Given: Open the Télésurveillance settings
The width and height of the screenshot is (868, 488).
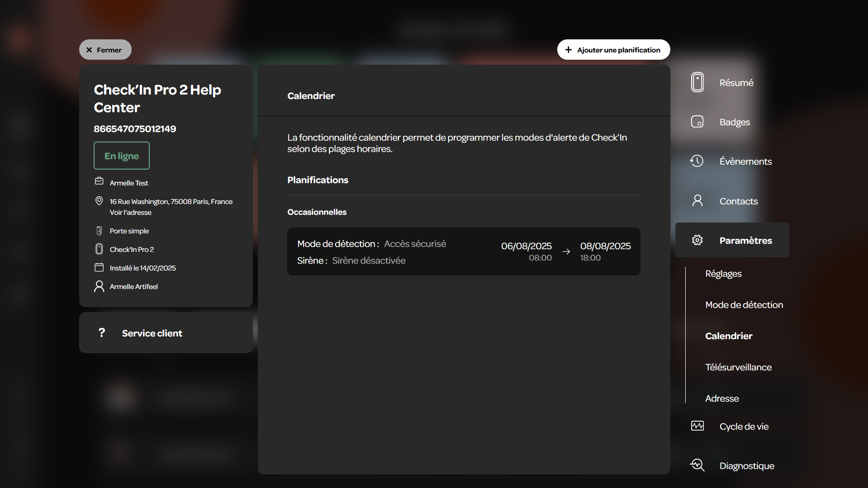Looking at the screenshot, I should 738,367.
